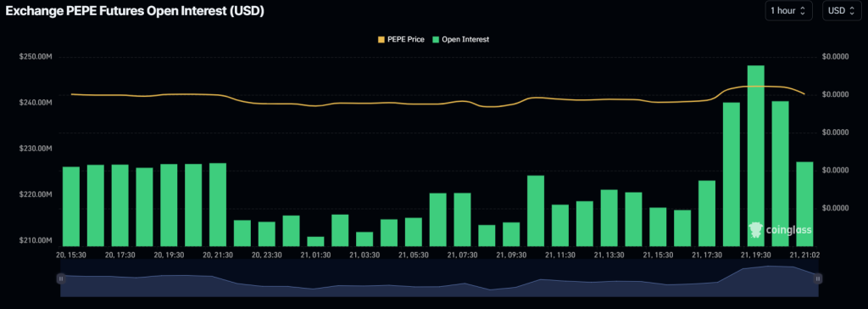Click the 21, 09:30 x-axis label
This screenshot has width=868, height=309.
pos(511,255)
